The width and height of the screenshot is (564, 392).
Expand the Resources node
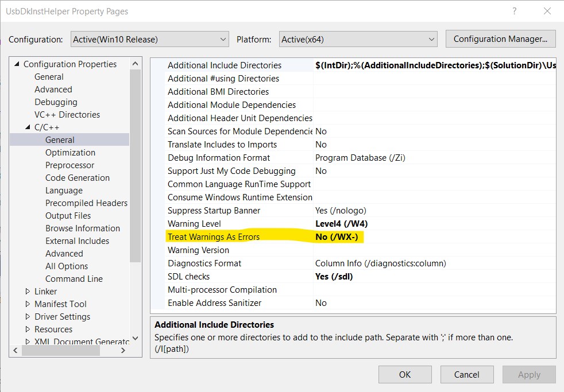pyautogui.click(x=27, y=329)
